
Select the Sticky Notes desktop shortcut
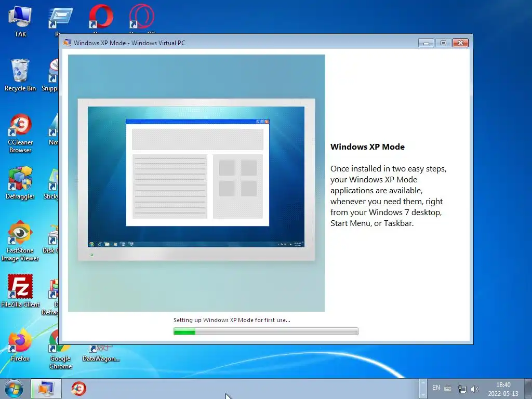click(x=52, y=183)
